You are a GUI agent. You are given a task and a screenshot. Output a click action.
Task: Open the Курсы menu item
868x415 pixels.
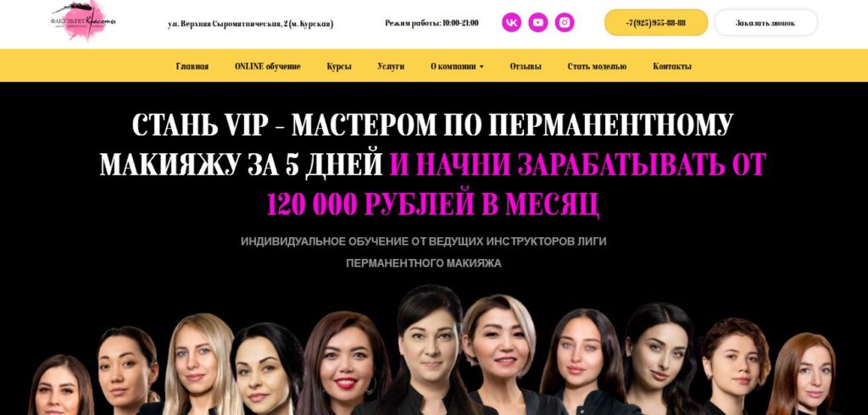(x=339, y=66)
